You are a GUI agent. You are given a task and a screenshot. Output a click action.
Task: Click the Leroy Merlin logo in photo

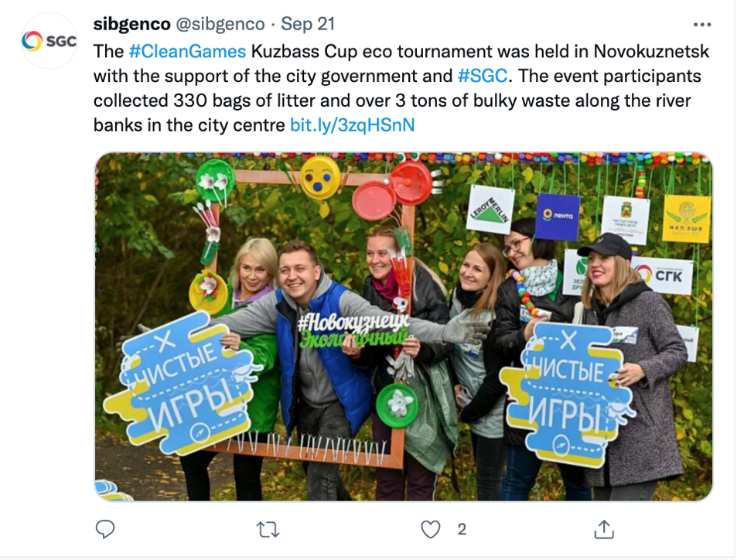click(x=490, y=210)
